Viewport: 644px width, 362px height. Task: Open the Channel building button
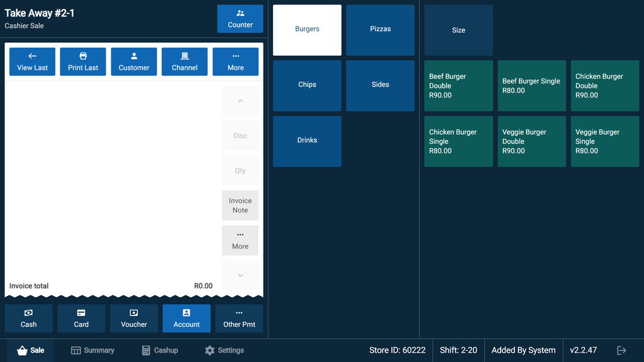point(184,62)
